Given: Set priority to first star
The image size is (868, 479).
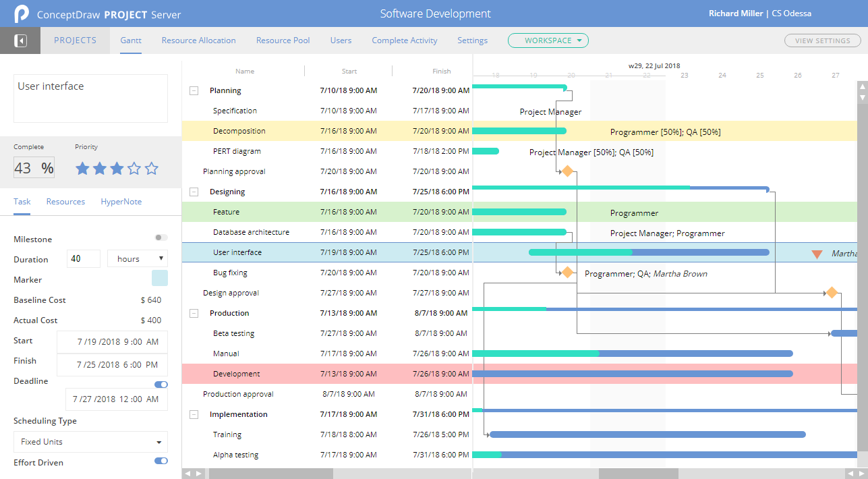Looking at the screenshot, I should 82,169.
